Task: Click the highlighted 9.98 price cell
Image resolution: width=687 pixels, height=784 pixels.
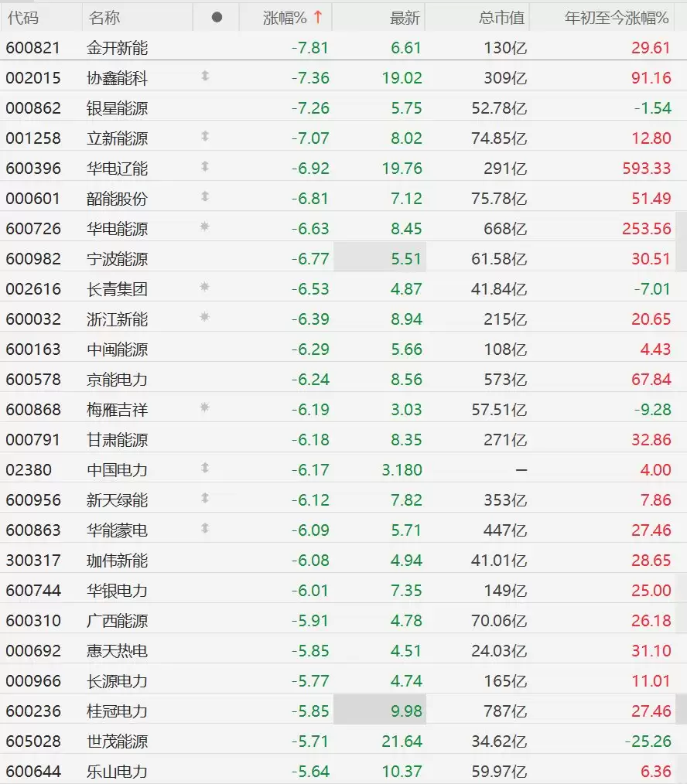Action: [380, 710]
